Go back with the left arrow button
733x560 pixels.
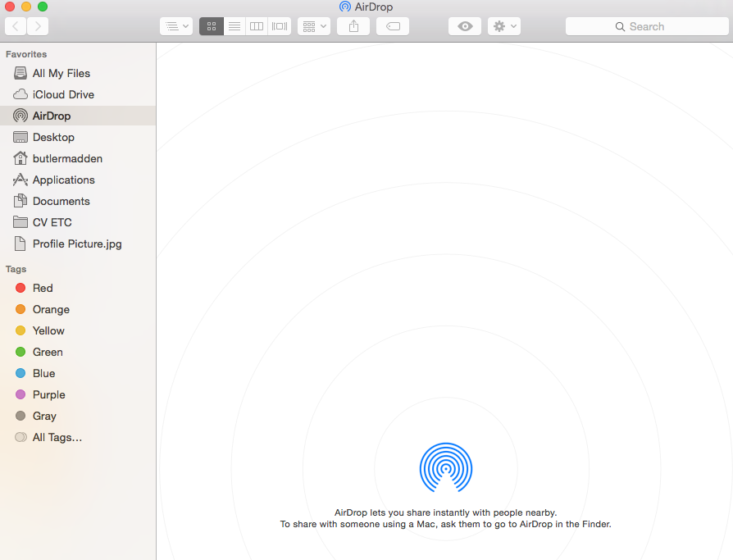click(16, 26)
